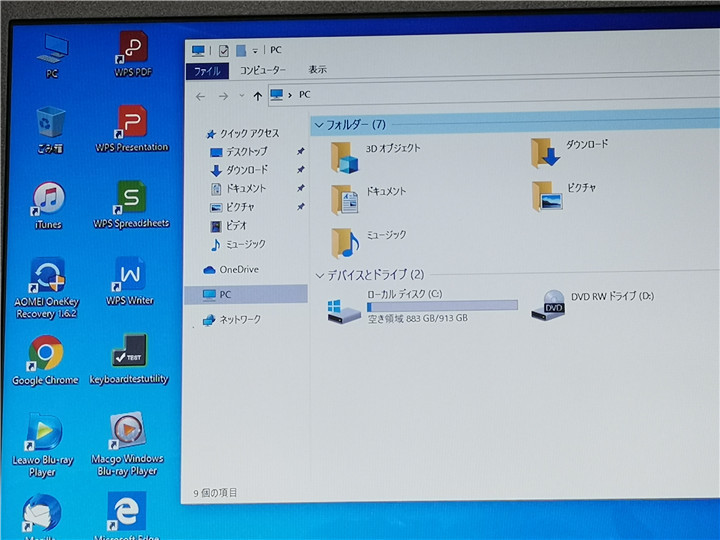720x540 pixels.
Task: Select the Recycle Bin (ごみ箱) icon
Action: (x=50, y=129)
